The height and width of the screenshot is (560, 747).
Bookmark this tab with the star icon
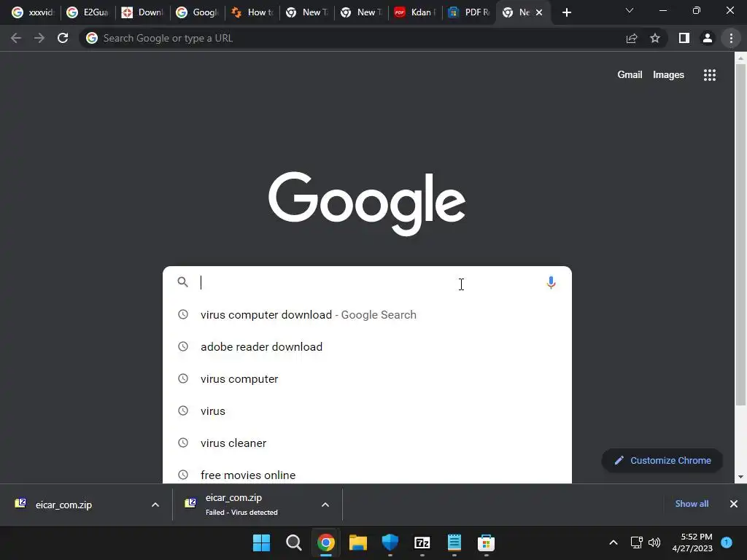tap(655, 38)
